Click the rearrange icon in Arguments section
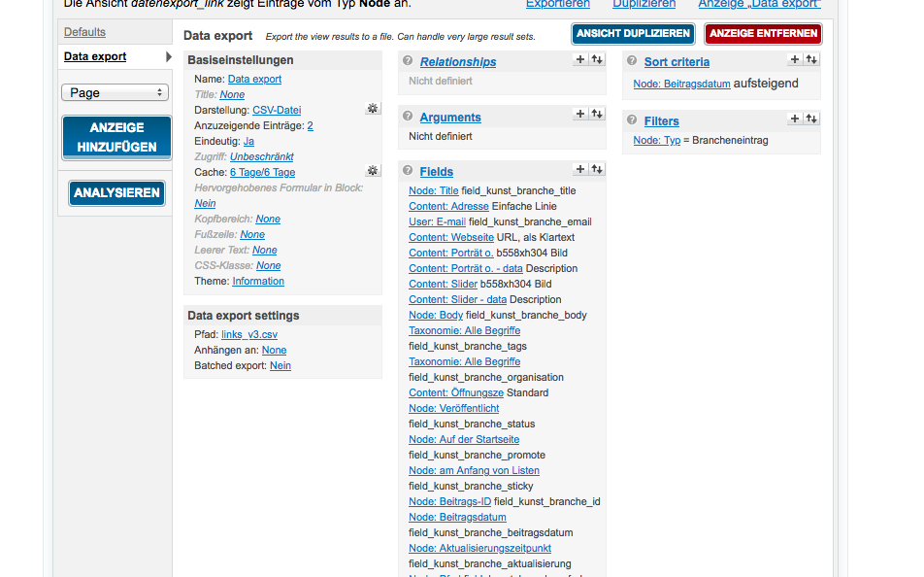 pos(597,115)
